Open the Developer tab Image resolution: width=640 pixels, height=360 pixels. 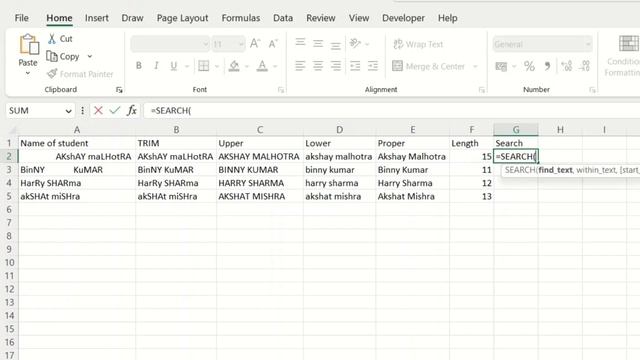[403, 18]
